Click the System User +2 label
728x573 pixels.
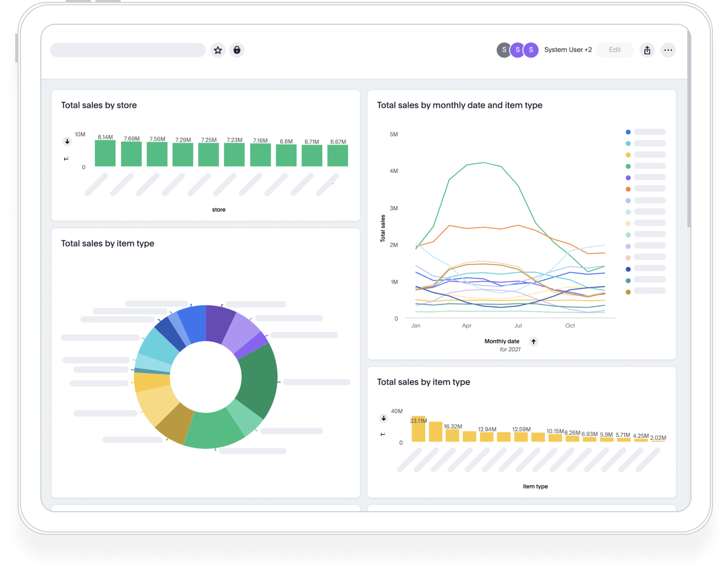[x=568, y=50]
